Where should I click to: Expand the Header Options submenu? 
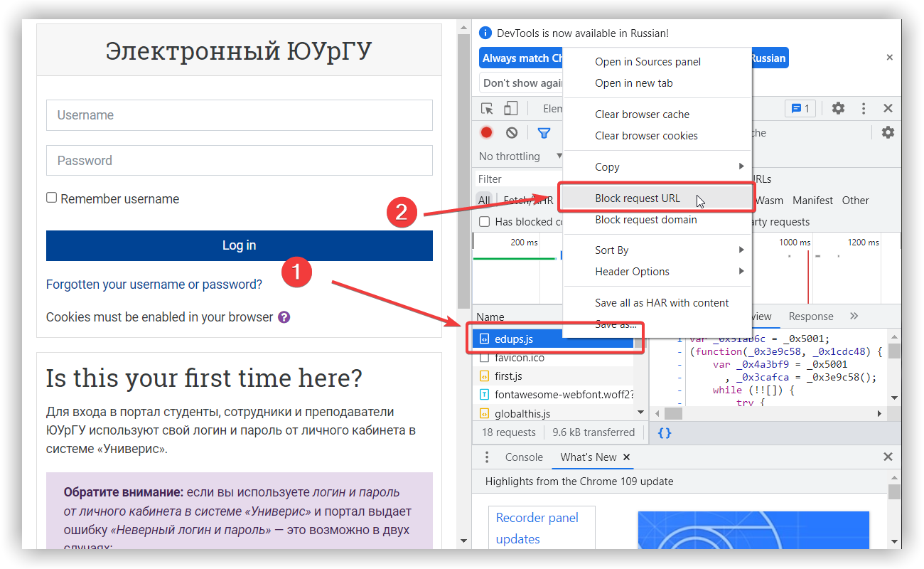click(657, 271)
